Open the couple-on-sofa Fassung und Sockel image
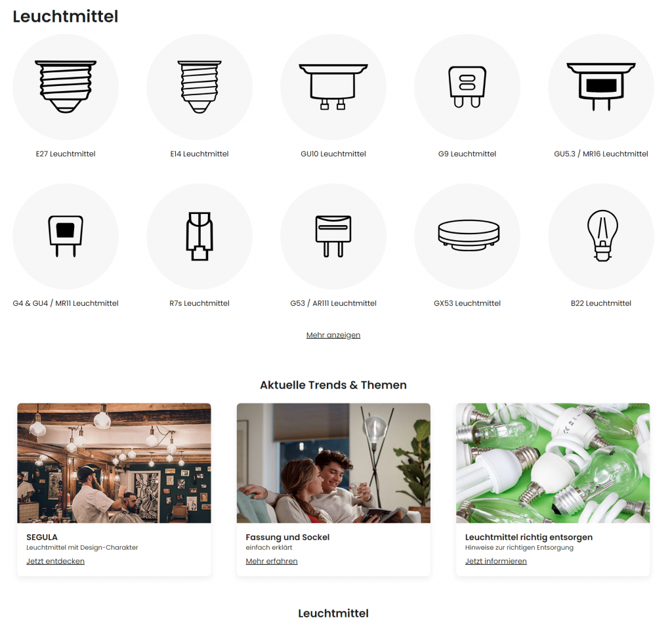This screenshot has height=622, width=672. 333,463
